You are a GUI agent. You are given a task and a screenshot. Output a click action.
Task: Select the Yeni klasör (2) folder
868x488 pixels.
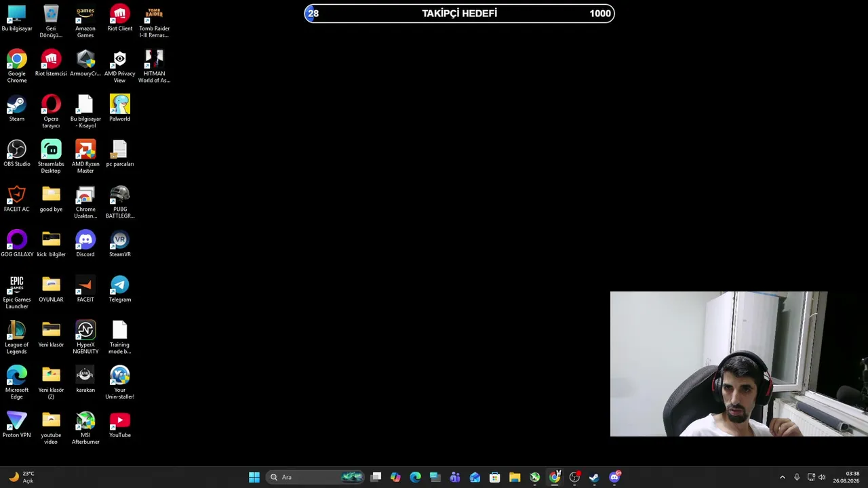[51, 383]
